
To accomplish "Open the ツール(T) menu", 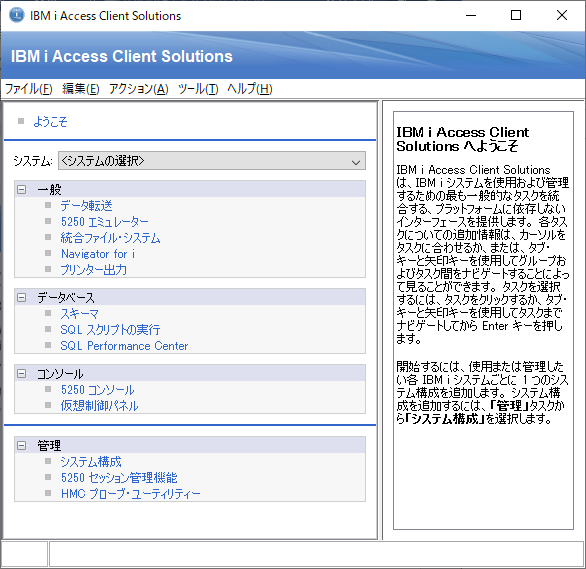I will (198, 89).
